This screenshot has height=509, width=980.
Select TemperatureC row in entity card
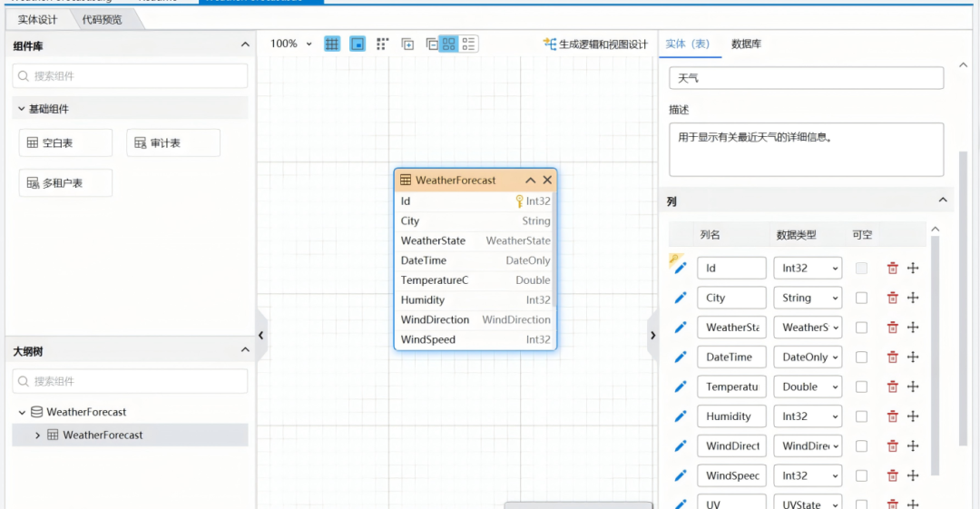click(x=475, y=280)
